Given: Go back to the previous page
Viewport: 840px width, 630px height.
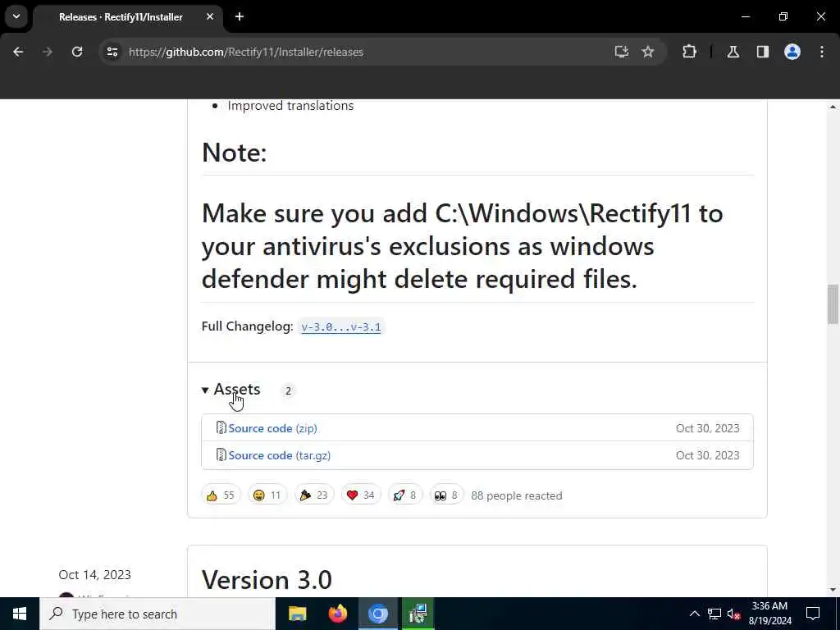Looking at the screenshot, I should (x=18, y=52).
